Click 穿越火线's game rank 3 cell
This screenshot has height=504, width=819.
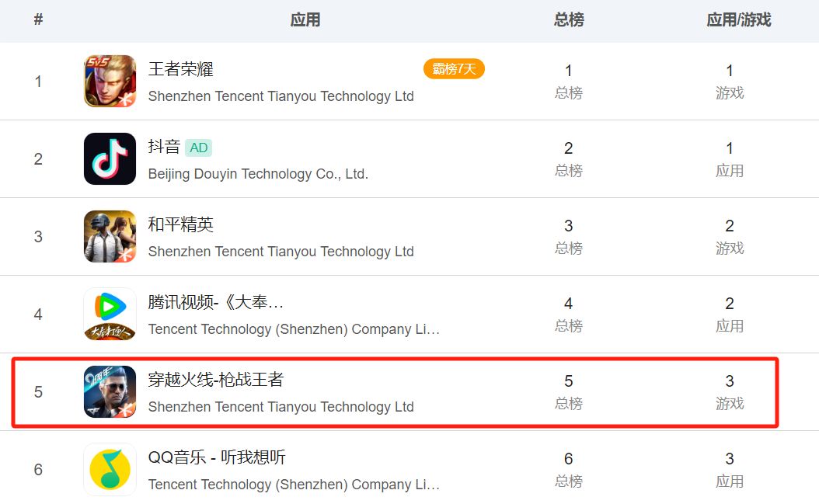pyautogui.click(x=730, y=391)
